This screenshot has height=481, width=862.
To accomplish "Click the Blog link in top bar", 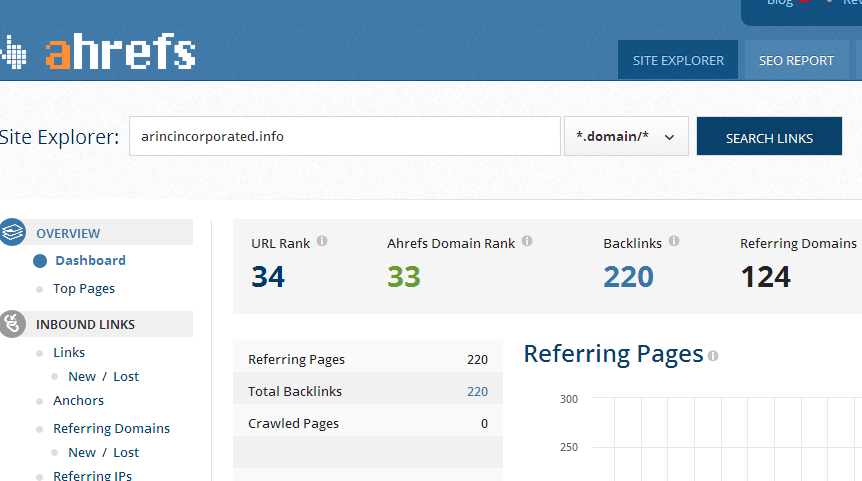I will coord(780,3).
